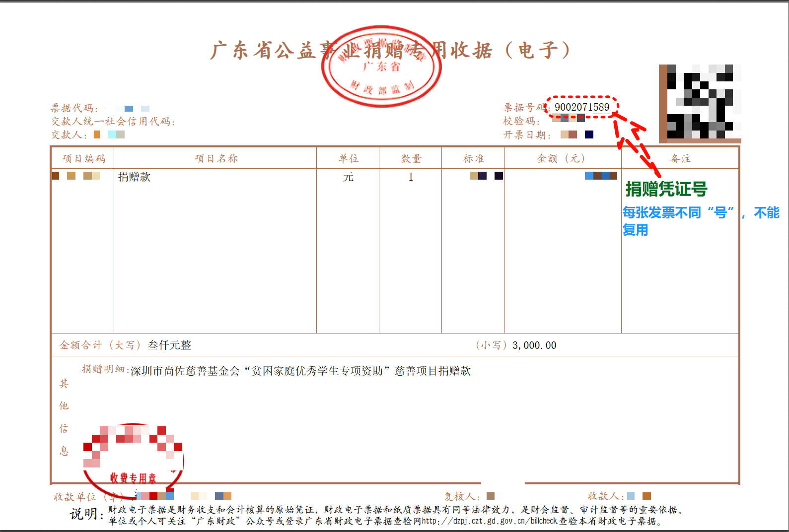Select the receipt number 9002071589
Viewport: 789px width, 532px height.
(x=581, y=107)
